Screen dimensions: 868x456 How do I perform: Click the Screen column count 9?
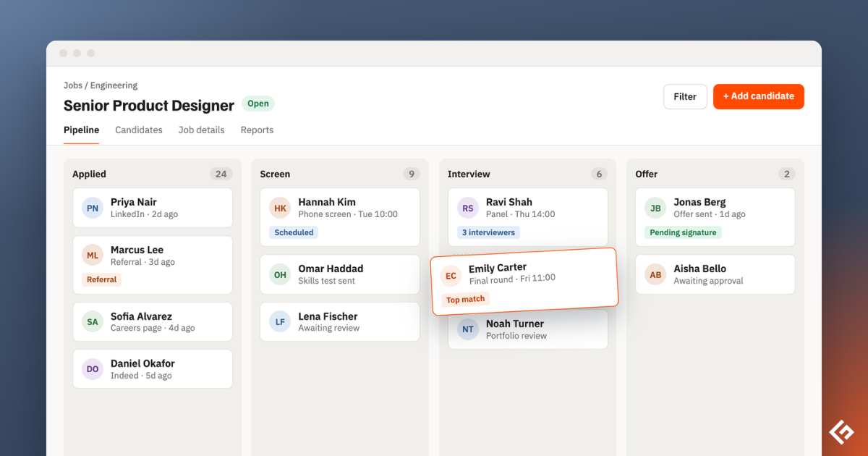[412, 174]
